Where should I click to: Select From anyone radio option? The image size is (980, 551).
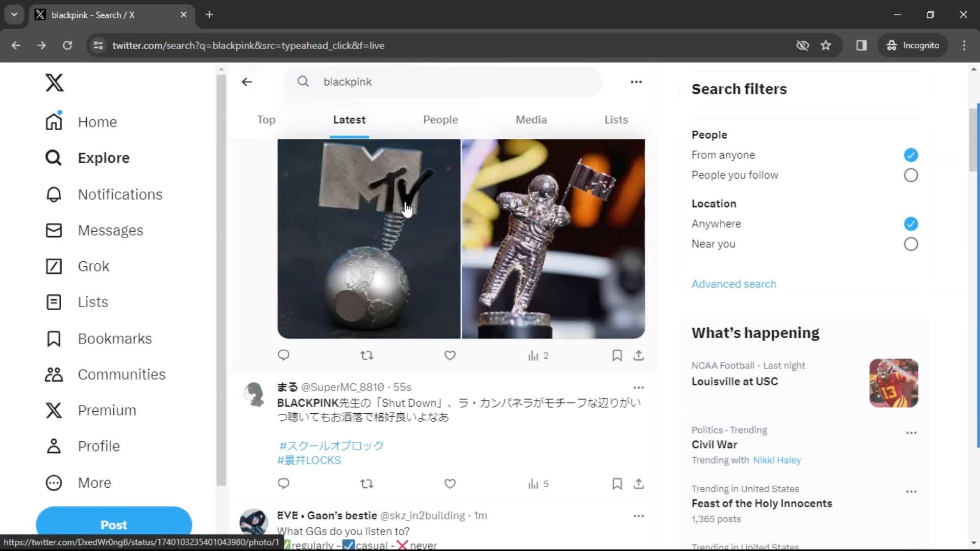tap(911, 155)
